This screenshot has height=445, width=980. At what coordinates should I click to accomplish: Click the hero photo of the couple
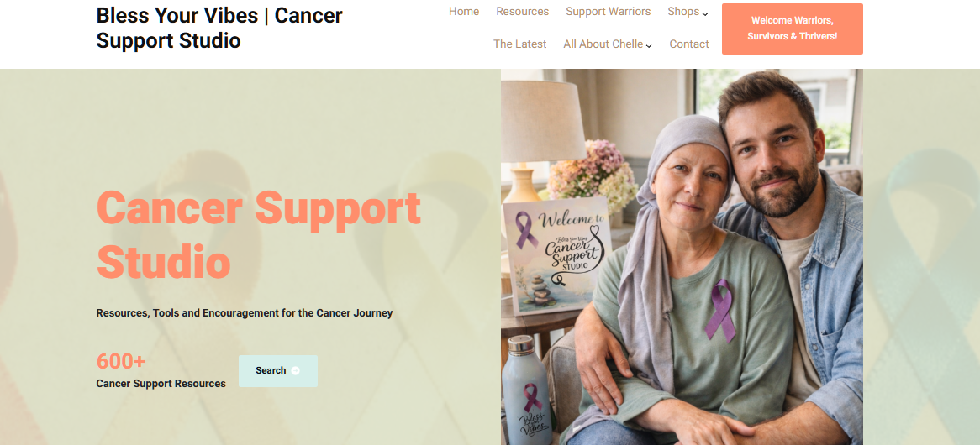682,257
